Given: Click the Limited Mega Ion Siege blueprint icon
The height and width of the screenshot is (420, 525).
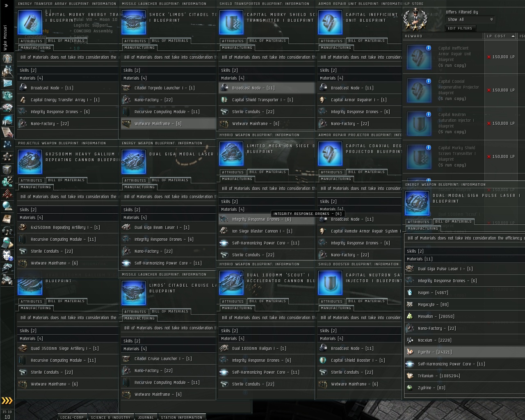Looking at the screenshot, I should (x=231, y=153).
